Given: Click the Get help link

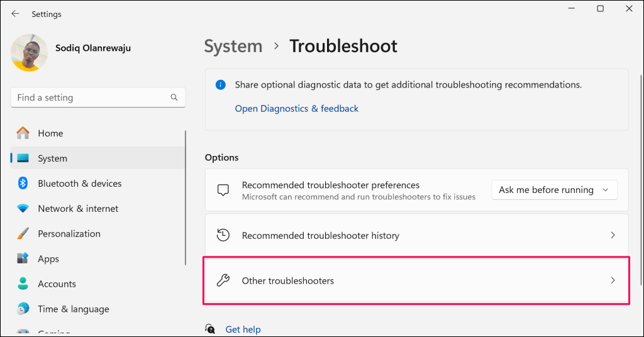Looking at the screenshot, I should click(243, 329).
